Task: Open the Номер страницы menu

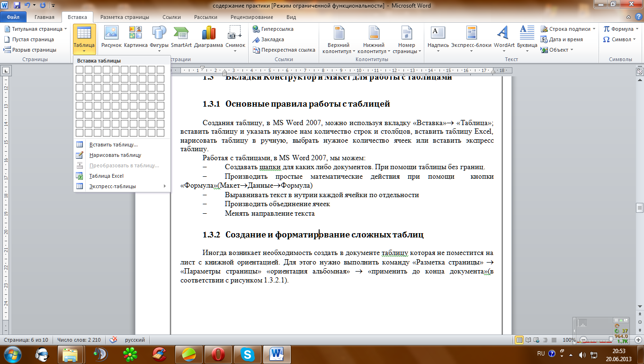Action: point(406,39)
